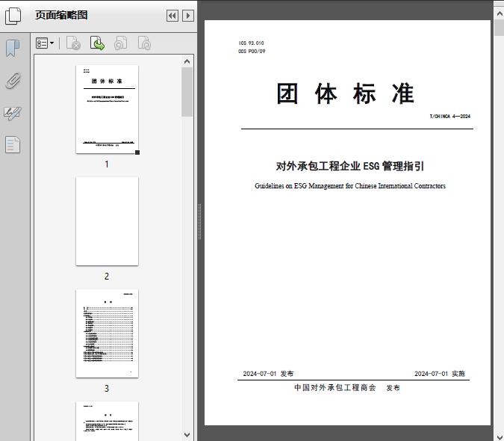Click the page label "2" under the second thumbnail
Image resolution: width=504 pixels, height=441 pixels.
click(107, 277)
